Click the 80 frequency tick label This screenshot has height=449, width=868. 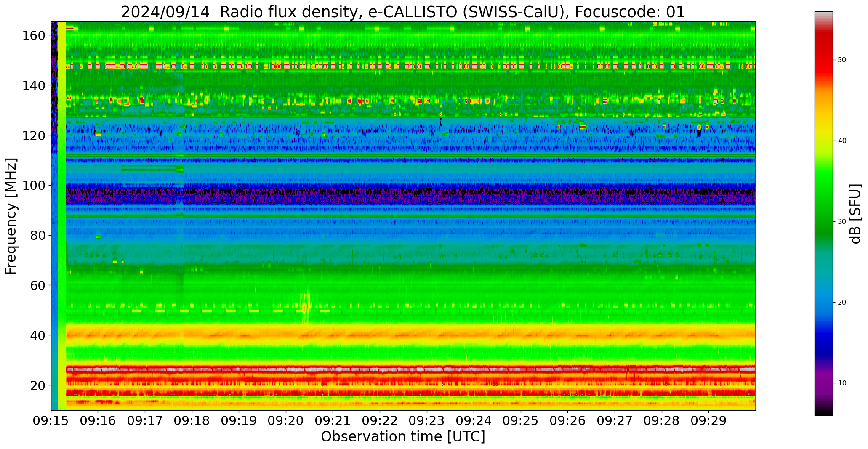(38, 235)
